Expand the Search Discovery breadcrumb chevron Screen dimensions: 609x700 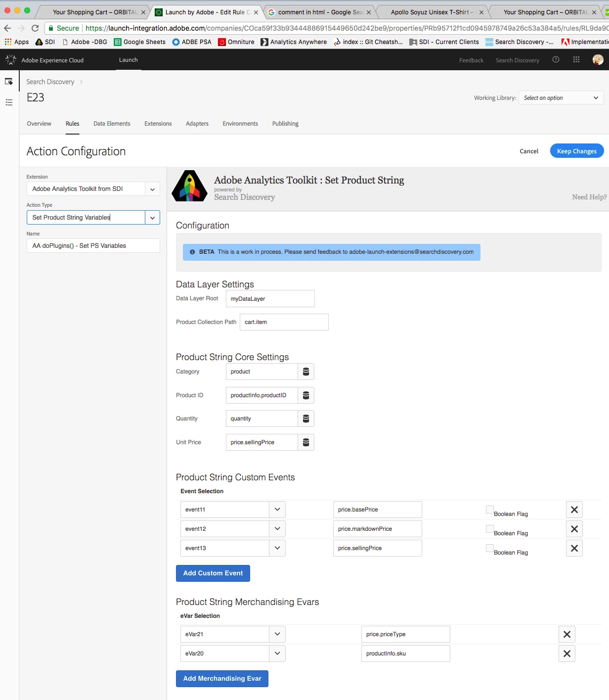click(x=81, y=82)
